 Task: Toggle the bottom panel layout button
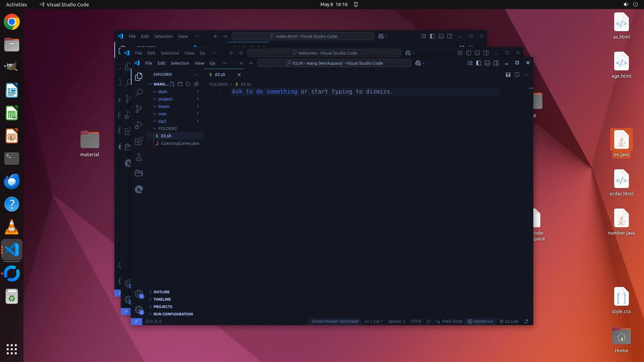click(x=487, y=63)
